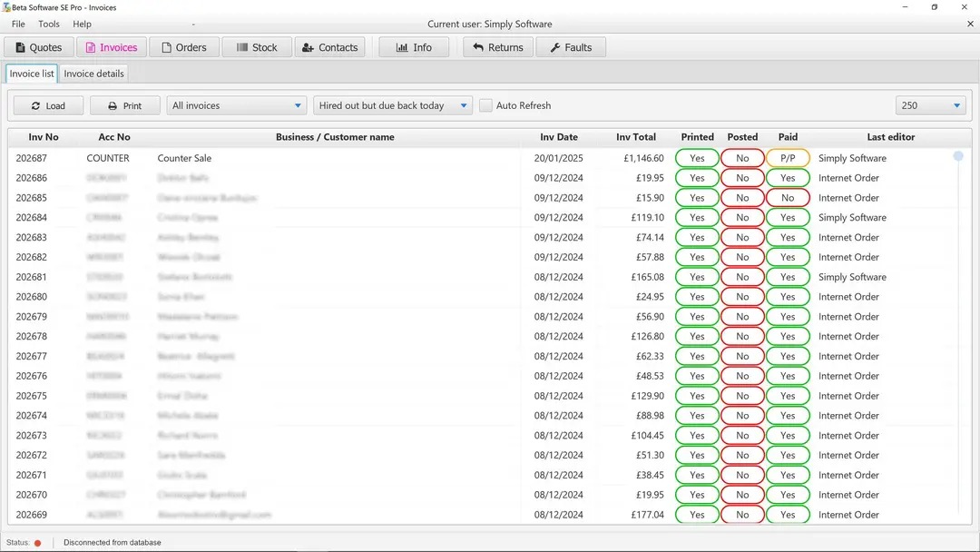The height and width of the screenshot is (552, 980).
Task: Click the Paid Yes badge on invoice 202669
Action: tap(788, 515)
